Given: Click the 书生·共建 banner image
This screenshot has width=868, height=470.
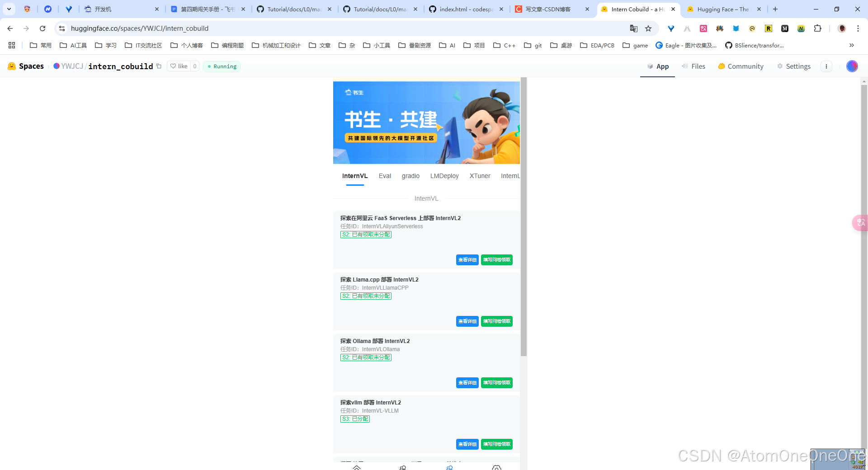Looking at the screenshot, I should 426,122.
